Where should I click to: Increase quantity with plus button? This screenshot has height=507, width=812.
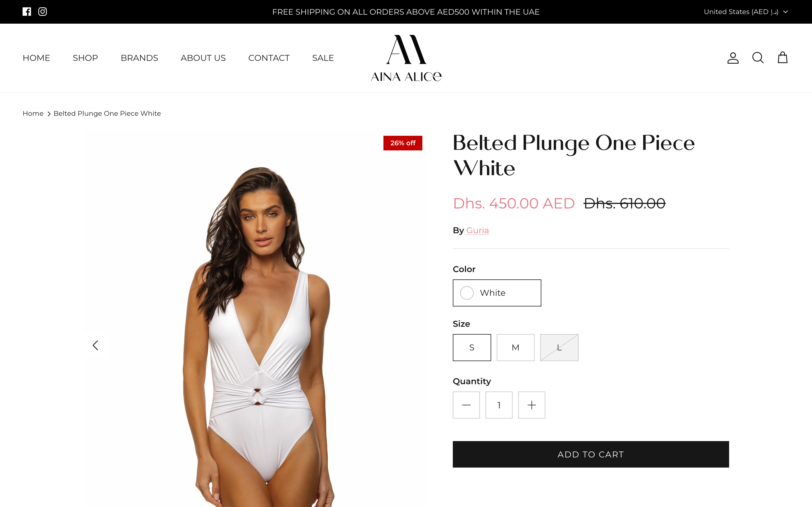coord(531,405)
